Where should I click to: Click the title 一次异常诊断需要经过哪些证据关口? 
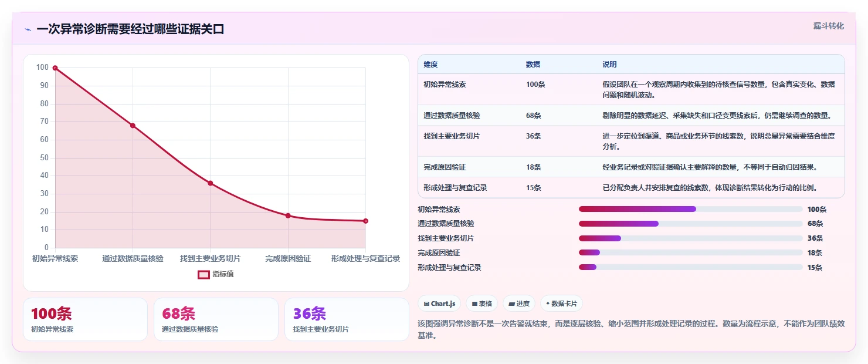pyautogui.click(x=130, y=29)
